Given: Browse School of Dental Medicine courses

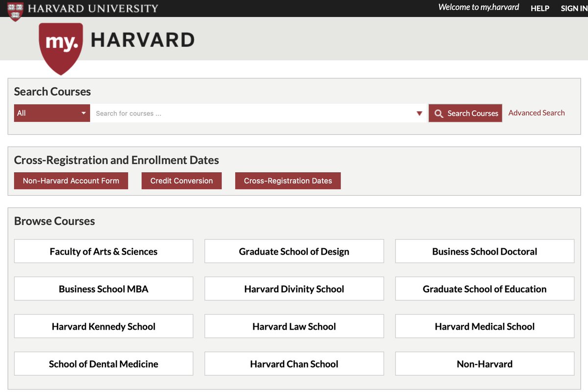Looking at the screenshot, I should tap(103, 364).
